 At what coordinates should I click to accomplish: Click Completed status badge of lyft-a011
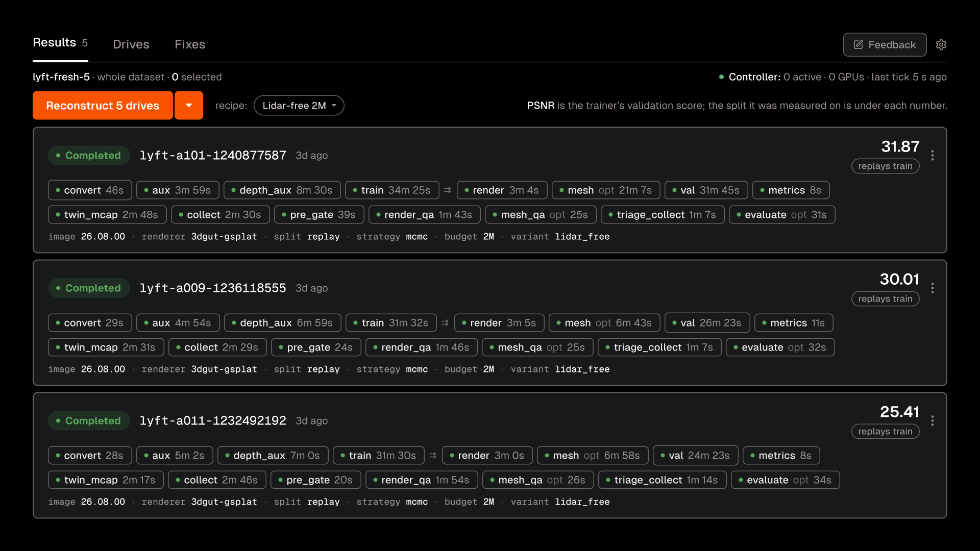89,421
